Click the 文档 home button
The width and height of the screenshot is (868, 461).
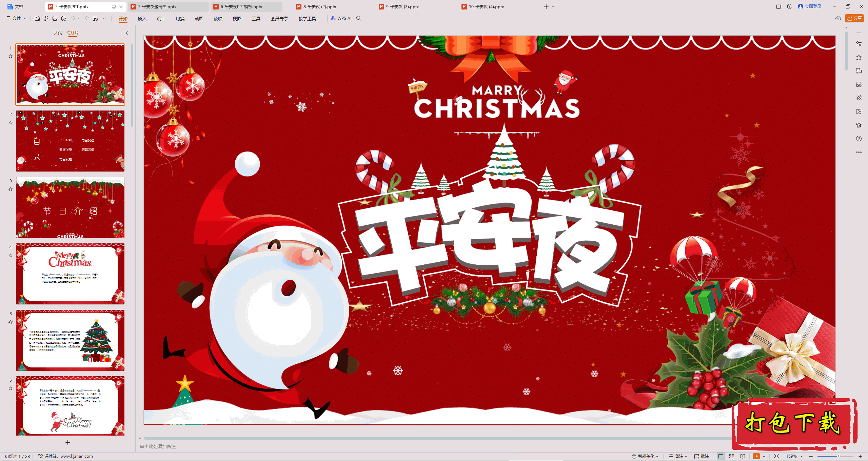pos(16,6)
